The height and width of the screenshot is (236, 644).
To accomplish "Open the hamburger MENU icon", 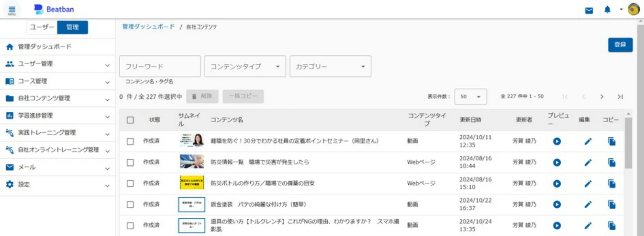I will coord(12,10).
